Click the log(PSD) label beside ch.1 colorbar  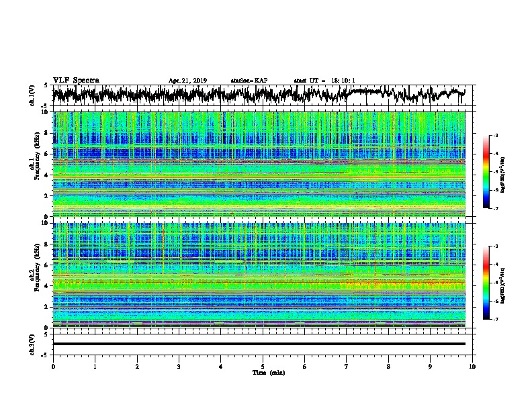pos(503,175)
